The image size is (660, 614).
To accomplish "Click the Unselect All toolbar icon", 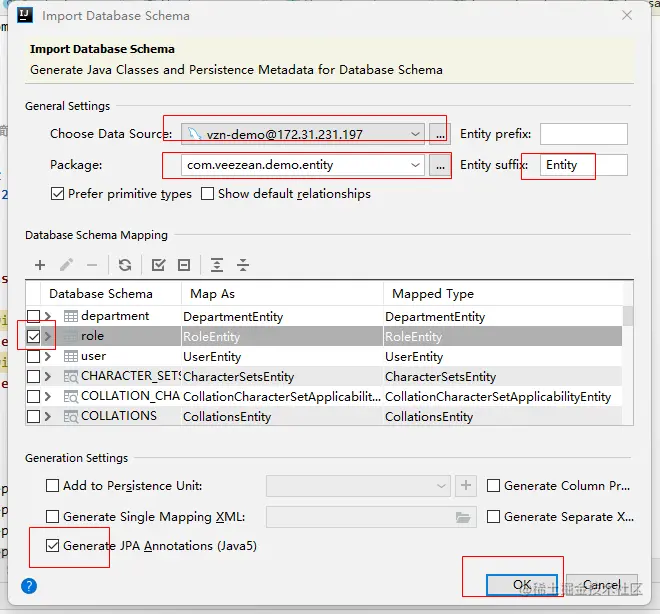I will click(184, 265).
